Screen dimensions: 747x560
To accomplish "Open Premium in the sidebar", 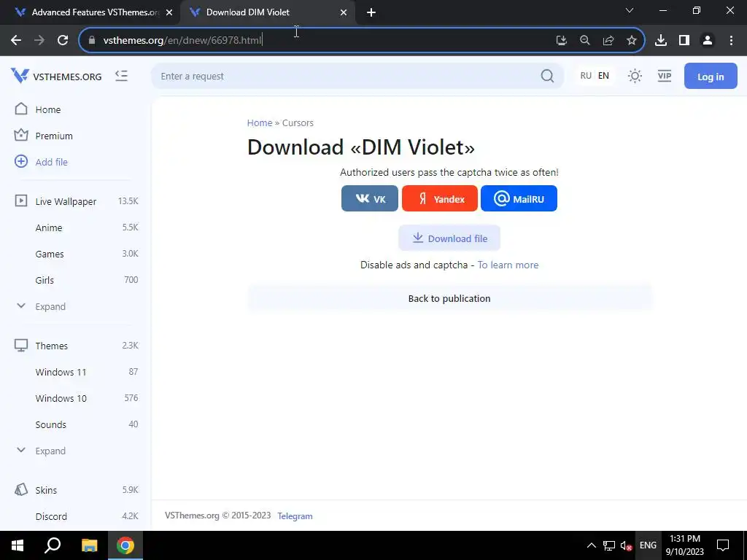I will [54, 136].
